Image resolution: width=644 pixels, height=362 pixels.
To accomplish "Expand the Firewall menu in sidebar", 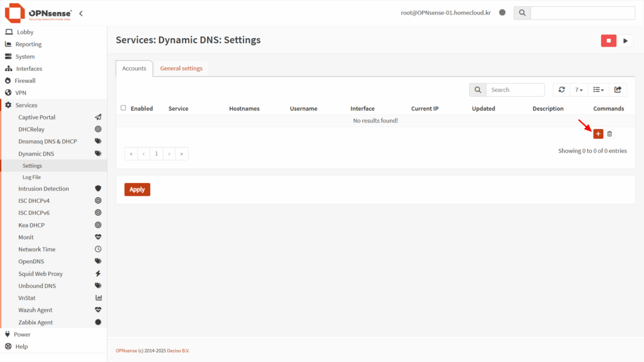I will (25, 81).
